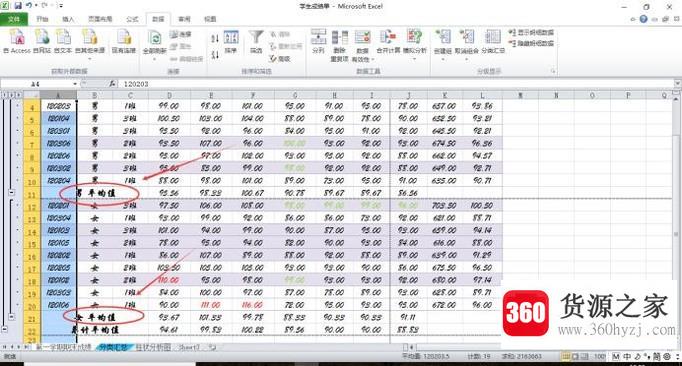Click Hide Detail (隐藏明细数据) button

532,44
